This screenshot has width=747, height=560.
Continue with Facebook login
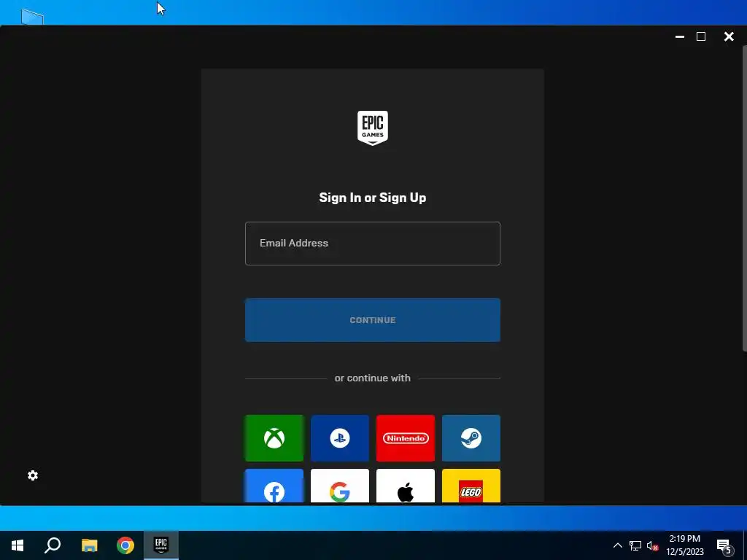[274, 486]
